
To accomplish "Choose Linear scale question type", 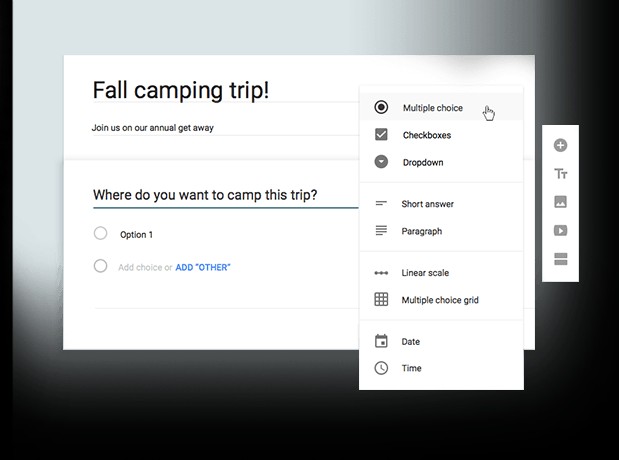I will point(426,272).
